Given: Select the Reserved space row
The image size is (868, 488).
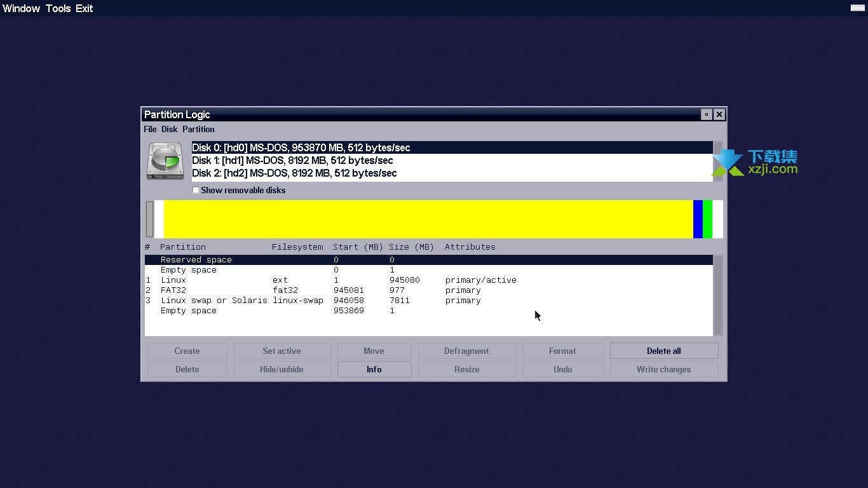Looking at the screenshot, I should tap(429, 260).
